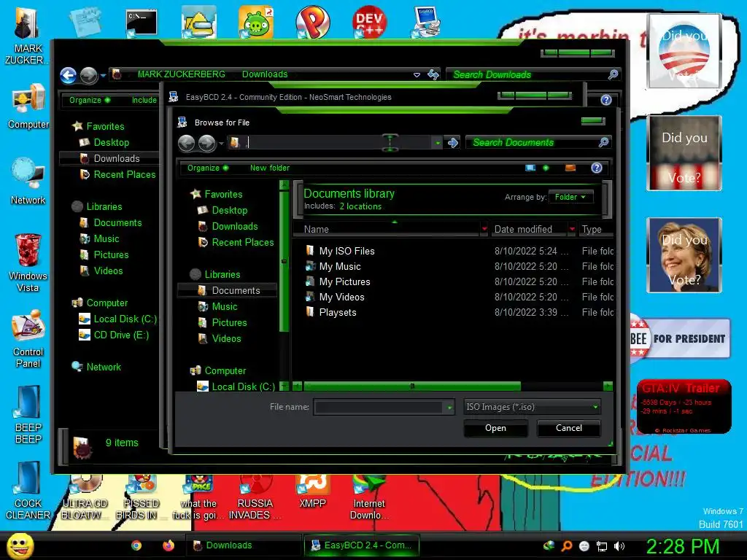Open the Organize menu in Browse for File
747x560 pixels.
[x=208, y=168]
